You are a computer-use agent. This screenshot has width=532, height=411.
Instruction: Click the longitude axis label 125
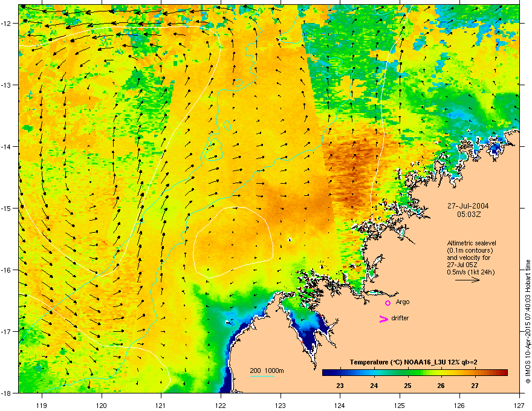[x=400, y=406]
